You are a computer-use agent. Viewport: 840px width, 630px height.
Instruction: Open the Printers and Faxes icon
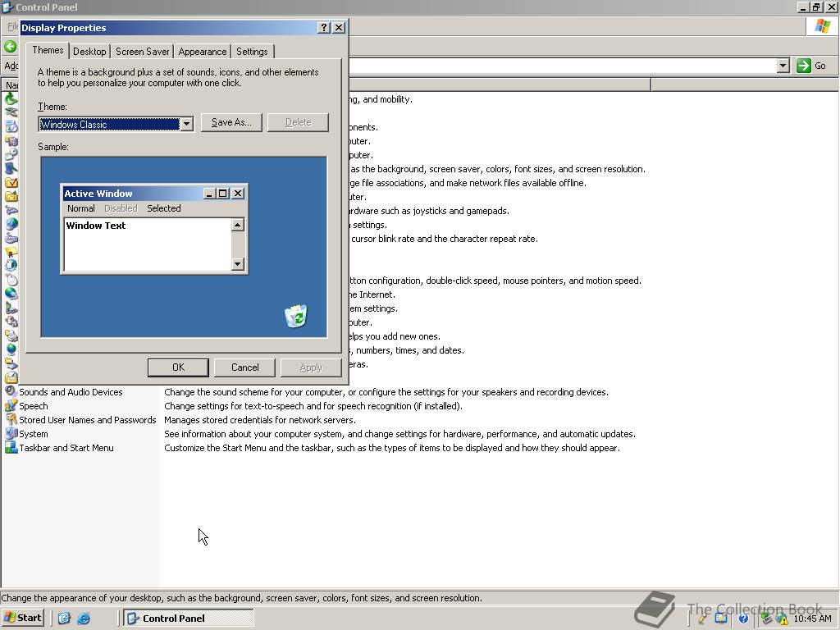pyautogui.click(x=11, y=336)
